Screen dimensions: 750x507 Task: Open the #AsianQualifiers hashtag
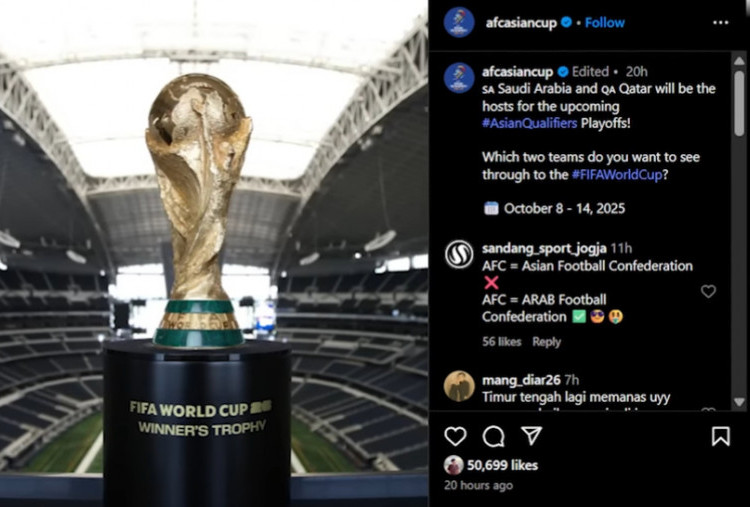529,123
